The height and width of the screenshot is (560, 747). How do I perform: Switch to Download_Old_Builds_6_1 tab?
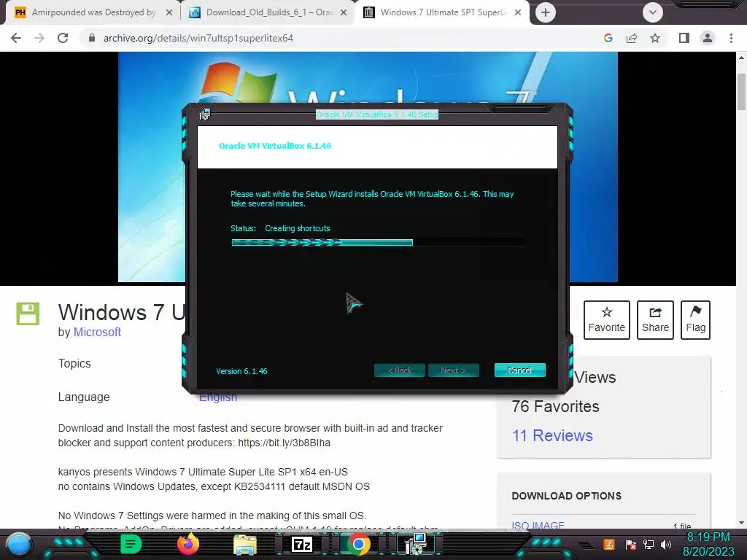(269, 12)
